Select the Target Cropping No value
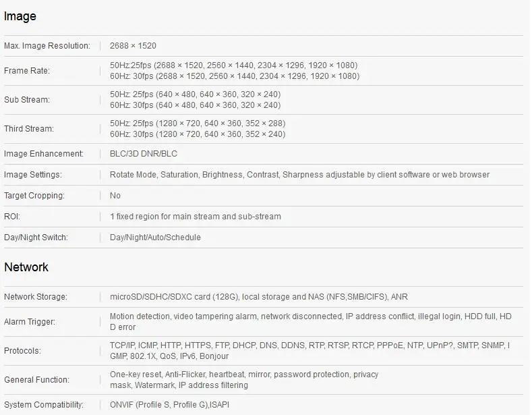The image size is (532, 415). click(115, 196)
